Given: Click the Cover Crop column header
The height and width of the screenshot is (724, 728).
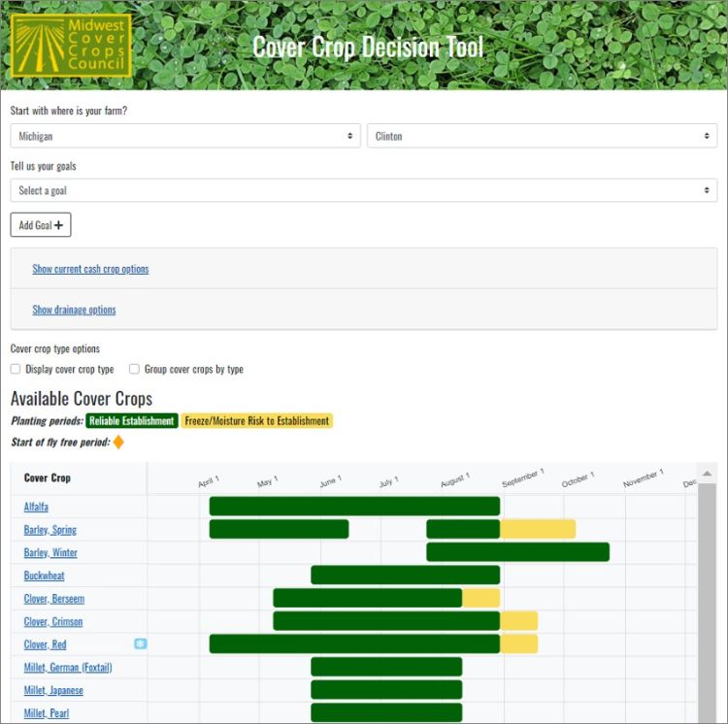Looking at the screenshot, I should pos(48,477).
